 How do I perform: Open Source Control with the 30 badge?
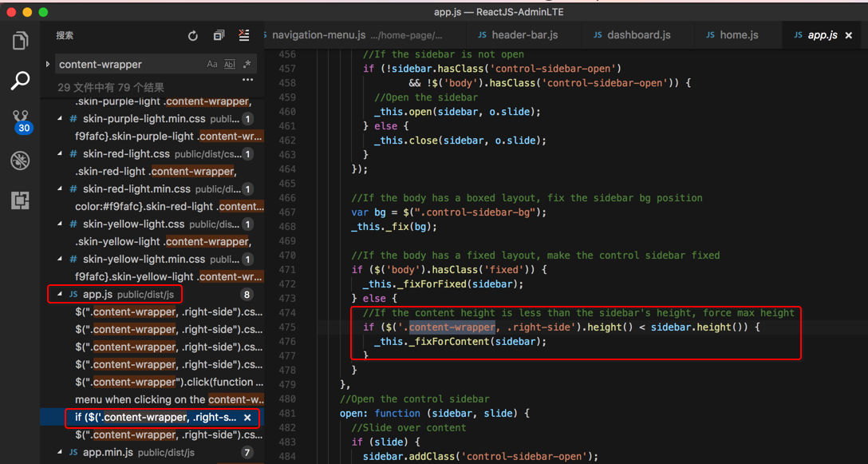[x=21, y=121]
